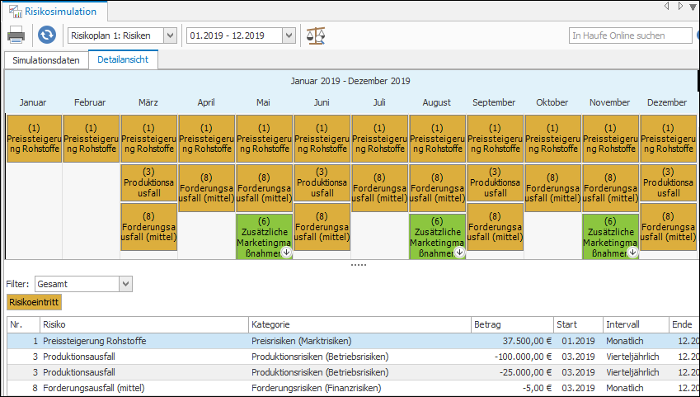Click the print icon in toolbar

(16, 35)
